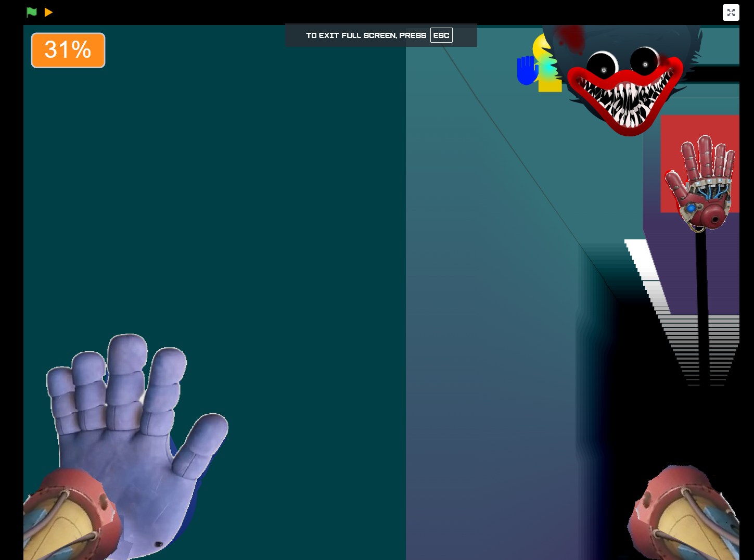
Task: Click the bottom-right red wrist cuff
Action: point(684,514)
